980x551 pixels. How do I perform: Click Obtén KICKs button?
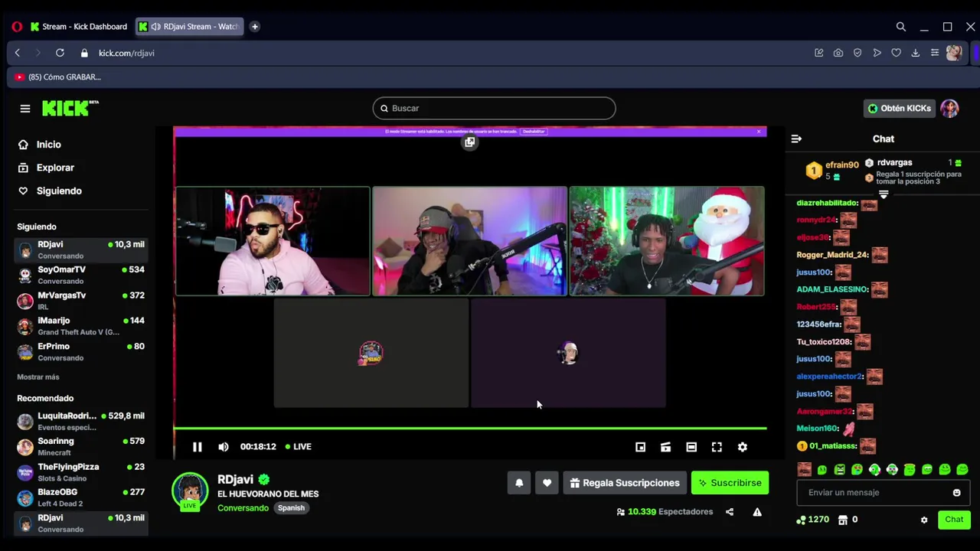pos(899,109)
